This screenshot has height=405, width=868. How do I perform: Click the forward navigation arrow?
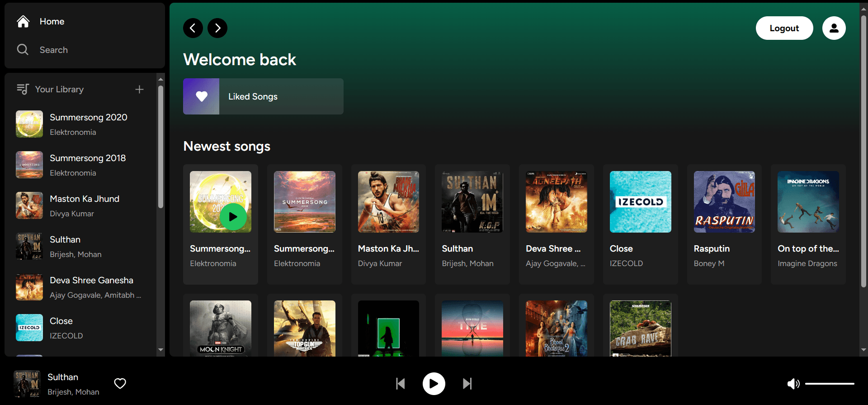coord(217,28)
